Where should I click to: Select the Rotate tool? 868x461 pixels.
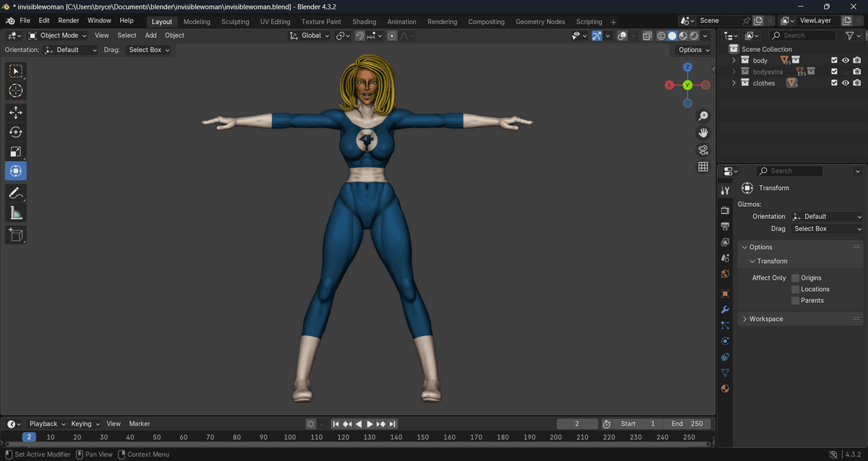click(x=15, y=132)
